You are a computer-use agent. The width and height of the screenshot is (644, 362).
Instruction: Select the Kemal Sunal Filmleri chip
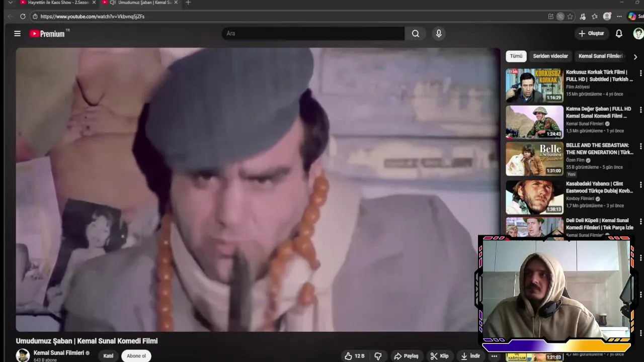click(601, 56)
